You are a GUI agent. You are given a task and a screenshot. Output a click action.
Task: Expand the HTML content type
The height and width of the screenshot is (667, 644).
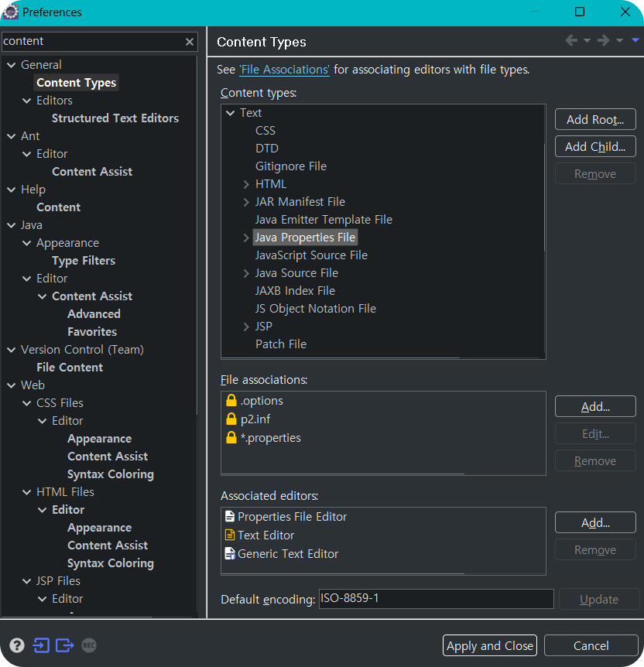(246, 184)
